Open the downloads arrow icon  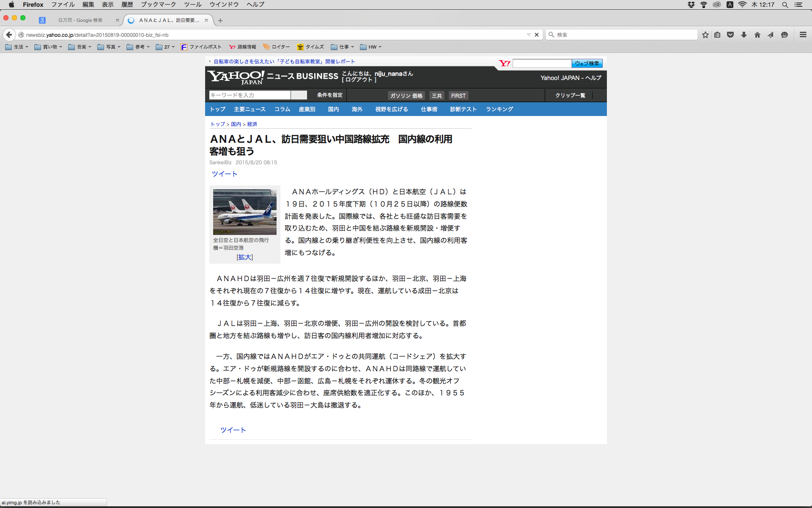[744, 35]
